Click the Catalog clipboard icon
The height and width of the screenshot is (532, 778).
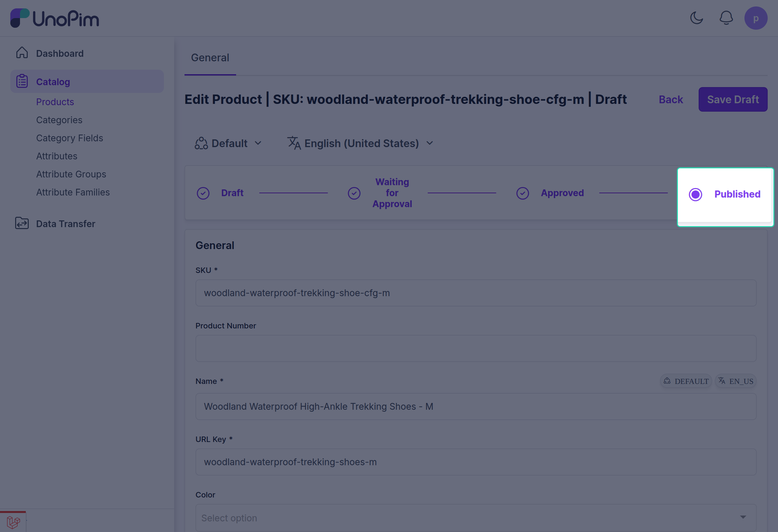coord(22,81)
